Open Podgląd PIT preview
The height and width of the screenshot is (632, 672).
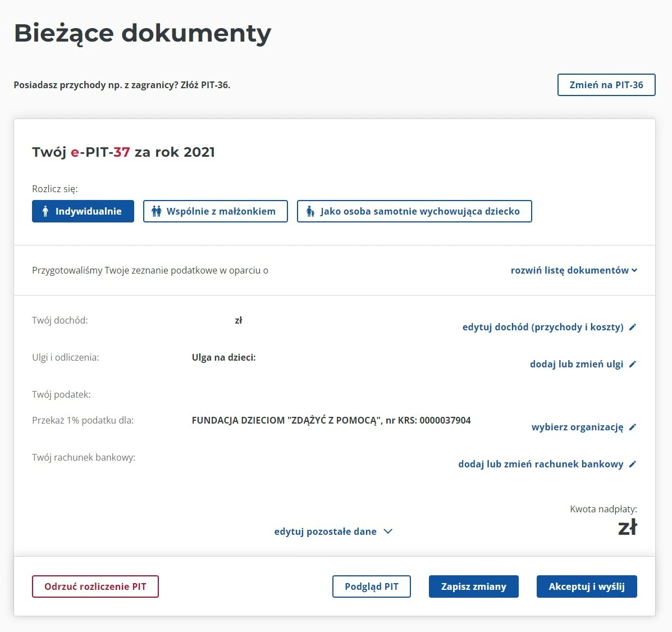pos(371,586)
